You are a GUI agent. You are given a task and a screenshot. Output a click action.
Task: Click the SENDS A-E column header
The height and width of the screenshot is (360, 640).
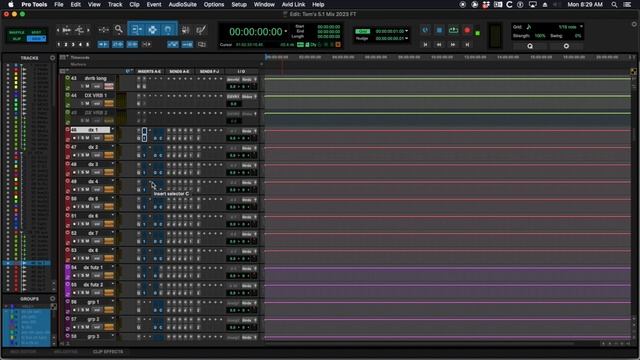179,71
